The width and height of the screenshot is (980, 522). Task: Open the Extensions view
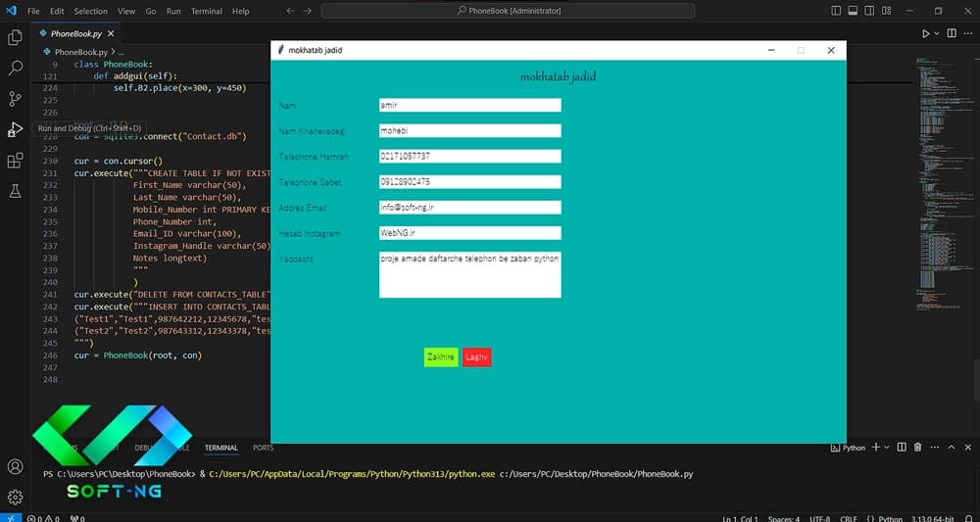click(x=15, y=161)
